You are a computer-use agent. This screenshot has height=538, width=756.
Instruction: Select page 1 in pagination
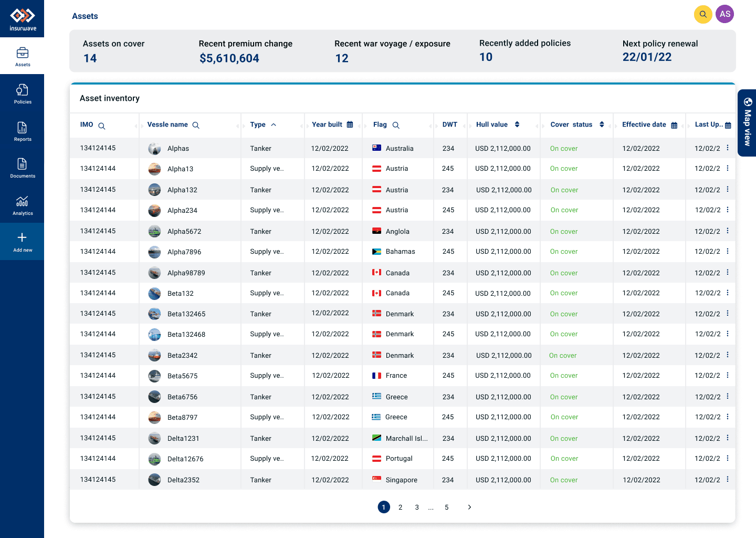click(384, 507)
